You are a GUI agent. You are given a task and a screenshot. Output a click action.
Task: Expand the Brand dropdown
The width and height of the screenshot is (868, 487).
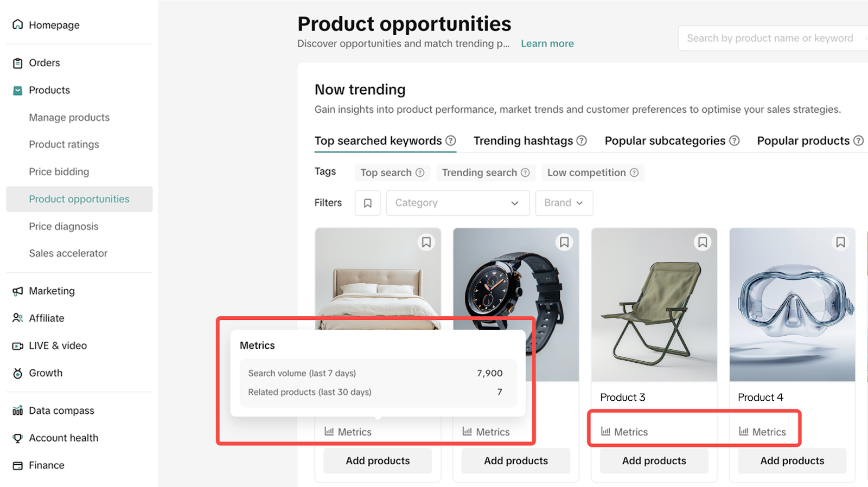tap(564, 203)
